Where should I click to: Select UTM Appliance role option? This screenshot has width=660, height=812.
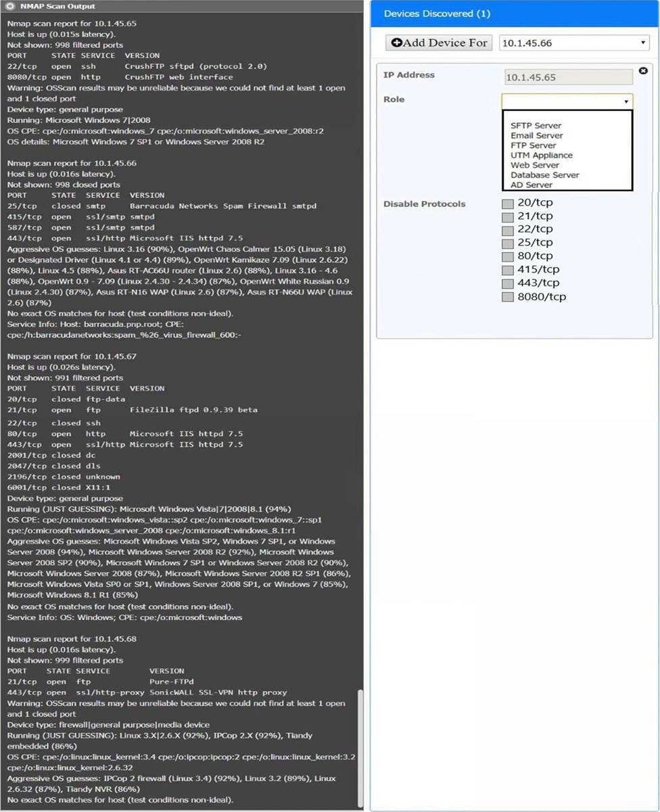(541, 155)
